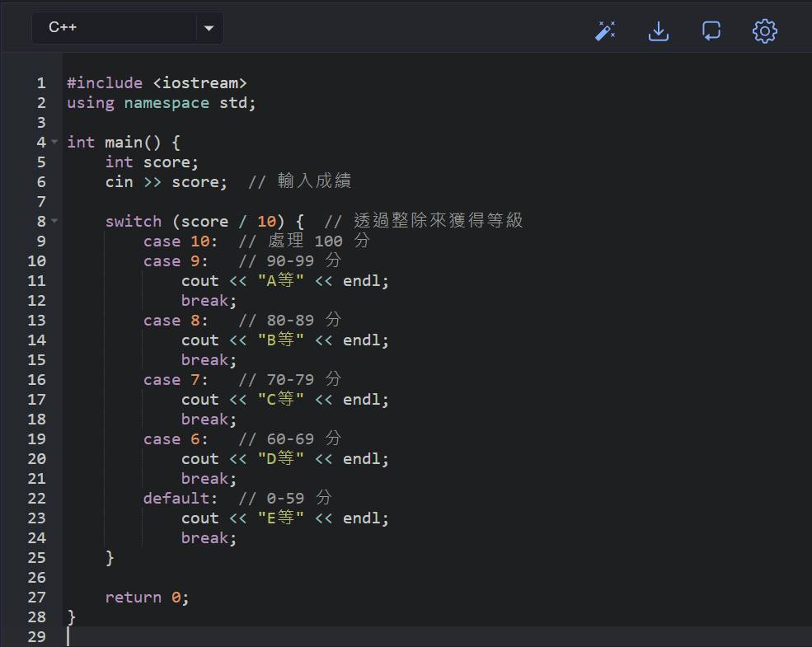Image resolution: width=812 pixels, height=647 pixels.
Task: Click line number 29 in gutter
Action: (x=37, y=636)
